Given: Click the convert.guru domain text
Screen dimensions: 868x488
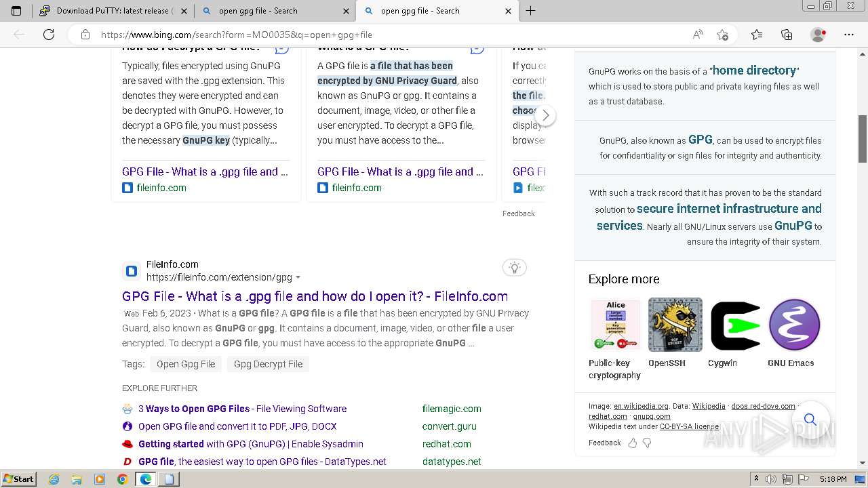Looking at the screenshot, I should pos(449,426).
